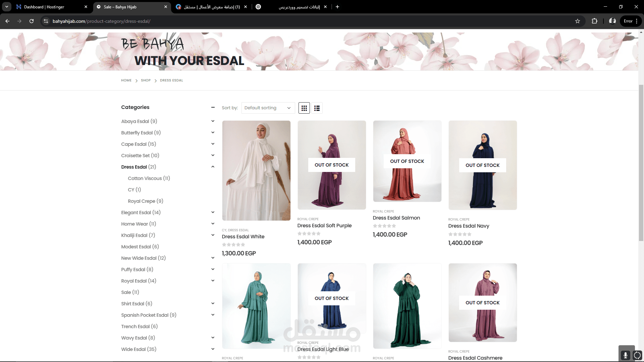Open a new browser tab

pos(337,7)
